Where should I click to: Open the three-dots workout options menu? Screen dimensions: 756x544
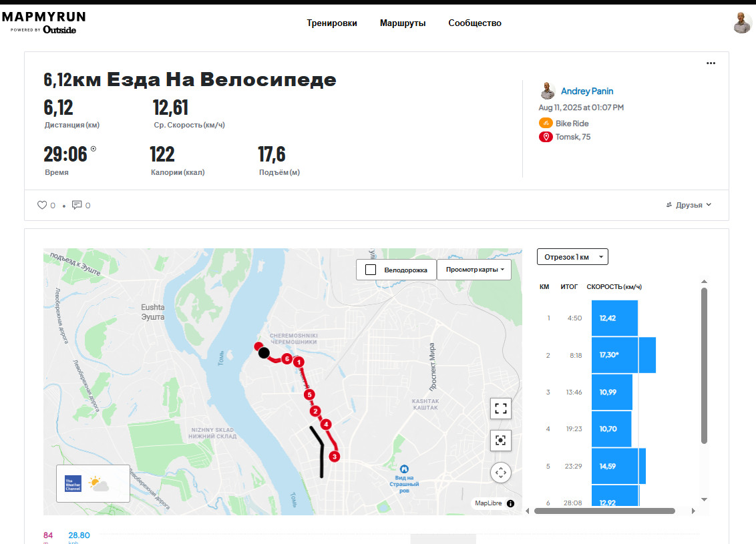tap(711, 63)
